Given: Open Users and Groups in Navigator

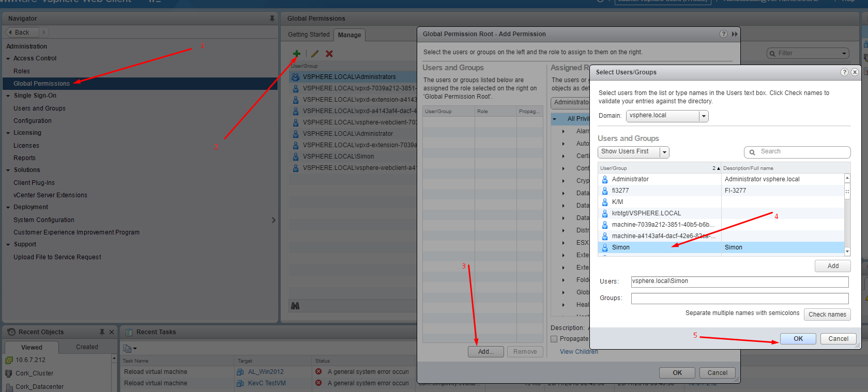Looking at the screenshot, I should tap(39, 108).
